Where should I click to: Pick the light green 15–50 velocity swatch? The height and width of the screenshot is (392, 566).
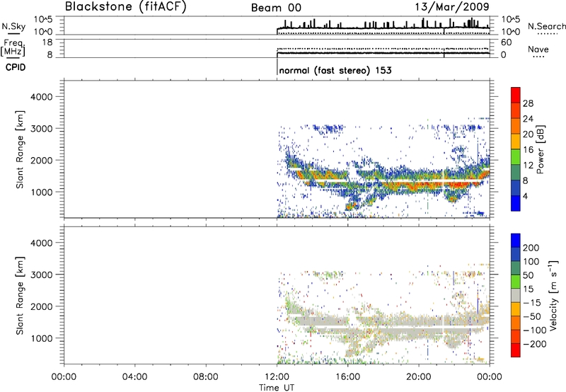pyautogui.click(x=516, y=282)
